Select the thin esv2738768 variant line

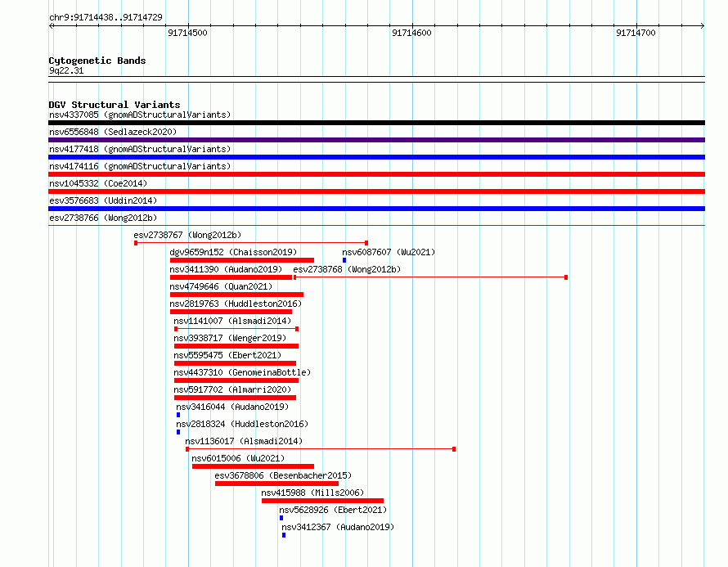click(431, 277)
